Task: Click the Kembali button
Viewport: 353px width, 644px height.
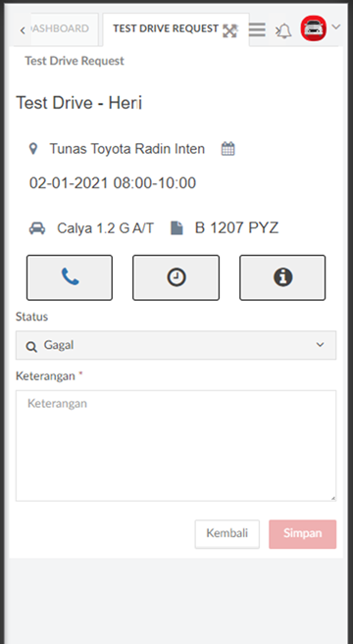Action: tap(227, 534)
